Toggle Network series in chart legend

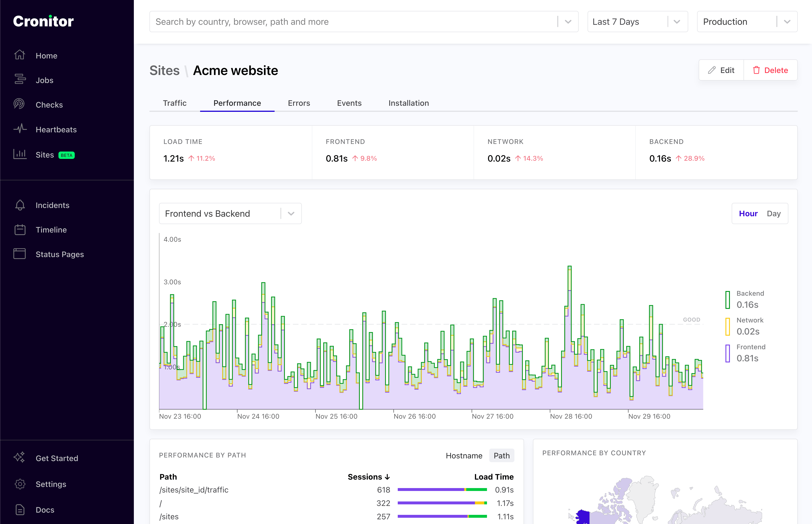pyautogui.click(x=745, y=326)
